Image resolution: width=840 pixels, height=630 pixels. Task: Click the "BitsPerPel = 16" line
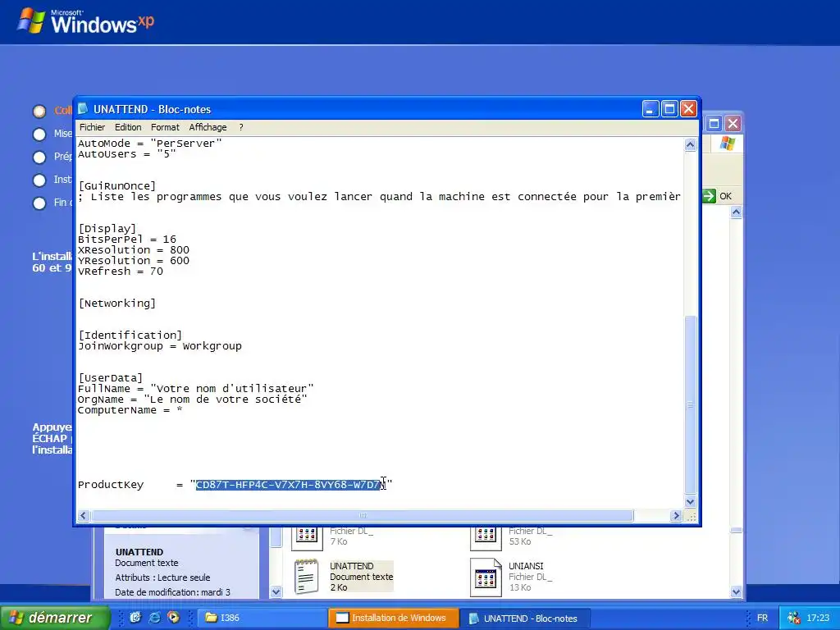(127, 240)
